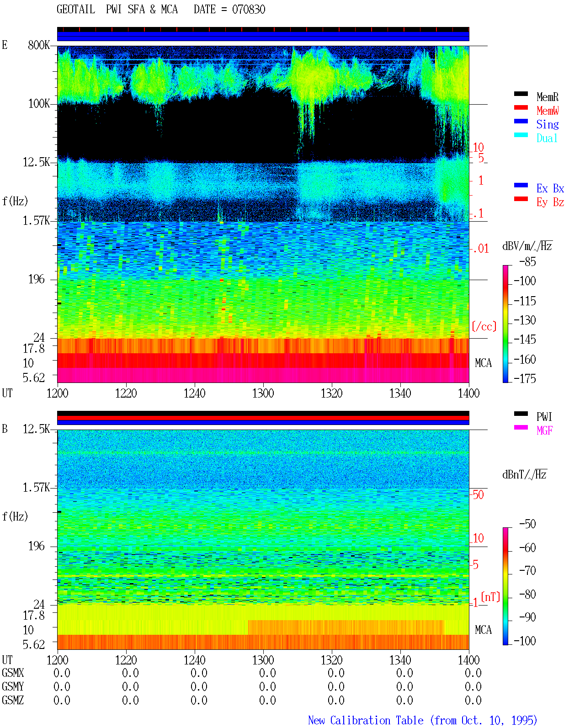The image size is (585, 728).
Task: Select the 'PWI' legend label
Action: 544,417
